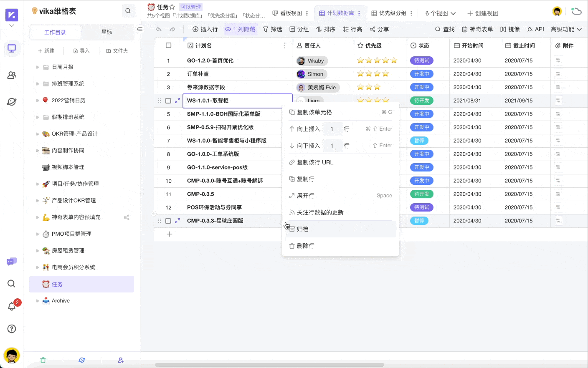This screenshot has width=588, height=368.
Task: Click the 向上插入 row count field
Action: tap(332, 129)
